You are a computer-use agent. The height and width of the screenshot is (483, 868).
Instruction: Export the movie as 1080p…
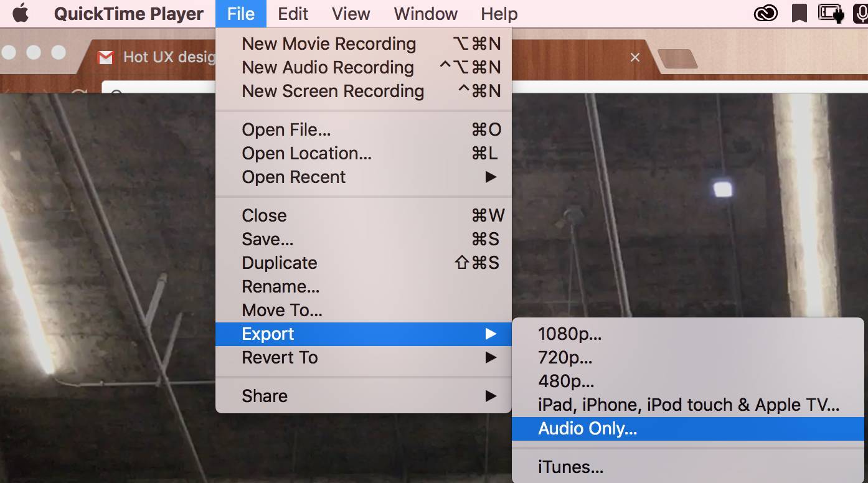(x=688, y=334)
